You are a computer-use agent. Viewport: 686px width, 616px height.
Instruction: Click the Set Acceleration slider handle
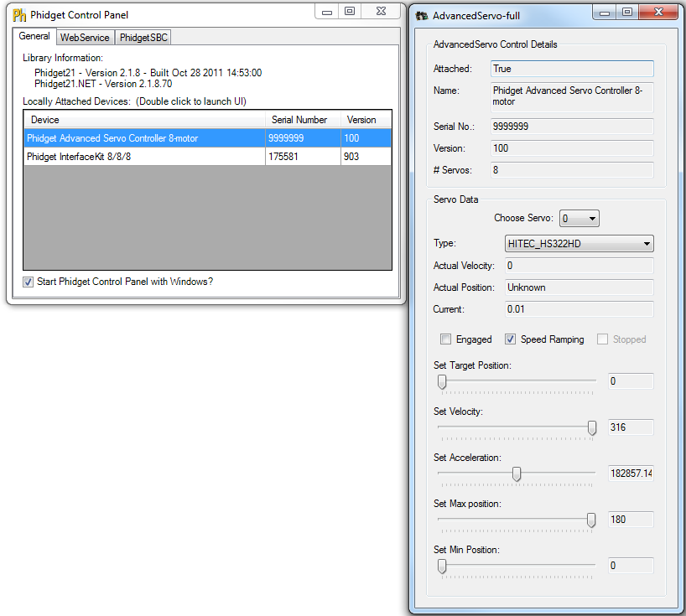point(517,474)
